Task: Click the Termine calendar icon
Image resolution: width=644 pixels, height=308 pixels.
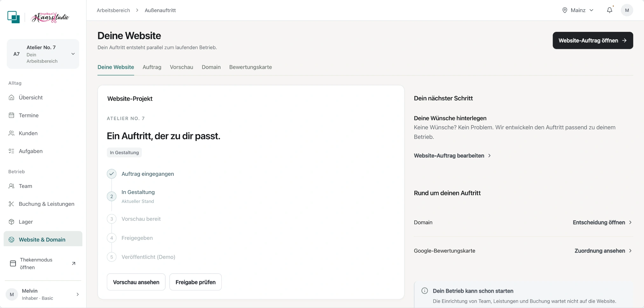Action: pyautogui.click(x=11, y=115)
